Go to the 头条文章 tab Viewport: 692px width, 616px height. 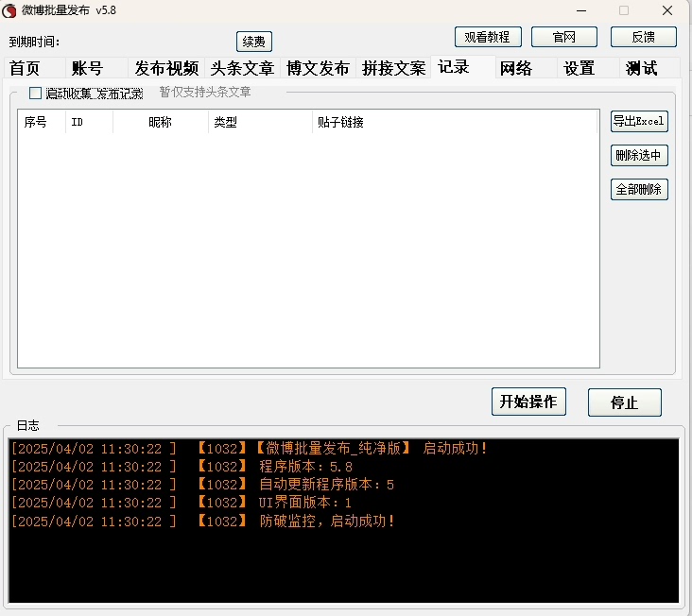pos(242,68)
